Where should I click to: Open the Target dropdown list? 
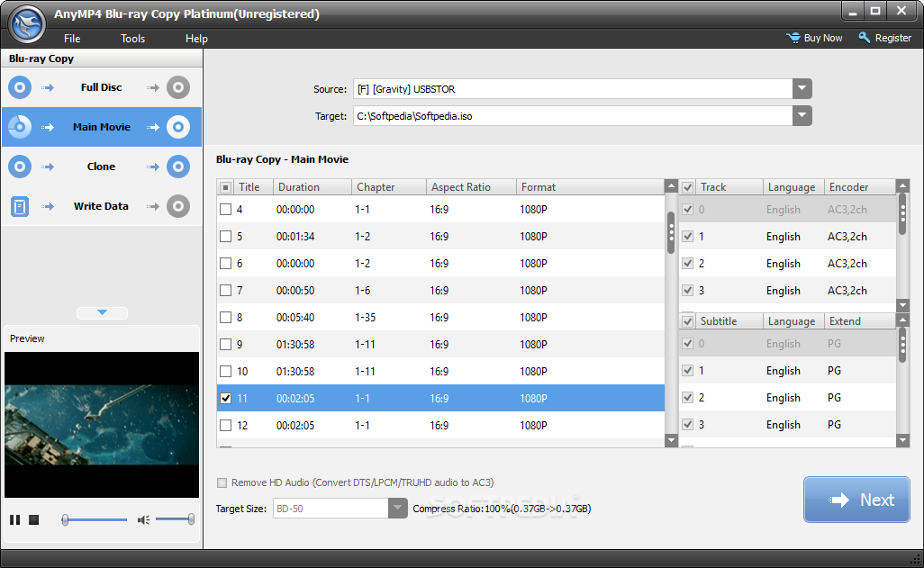click(802, 115)
